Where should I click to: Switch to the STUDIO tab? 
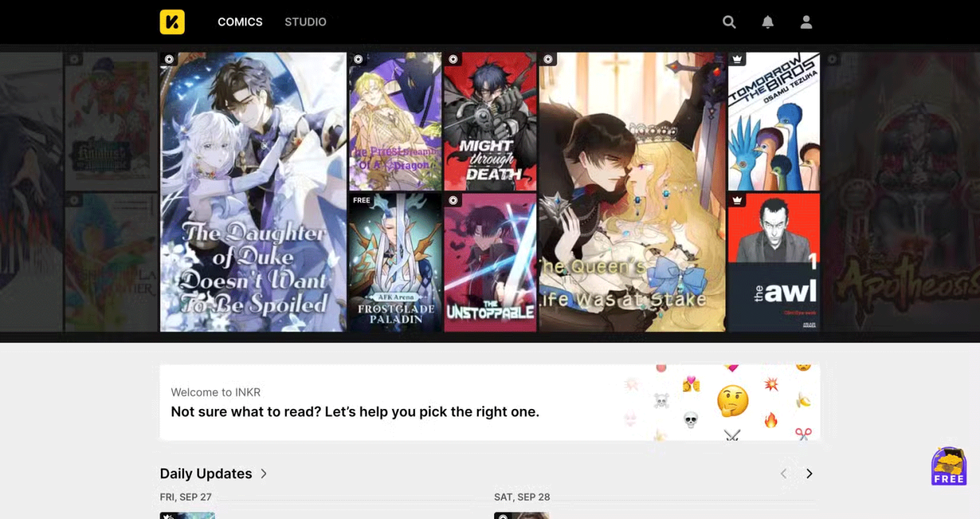pos(305,22)
